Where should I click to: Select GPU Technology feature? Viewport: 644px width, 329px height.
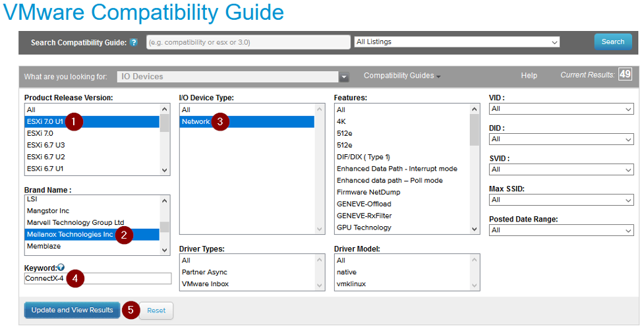(x=401, y=227)
